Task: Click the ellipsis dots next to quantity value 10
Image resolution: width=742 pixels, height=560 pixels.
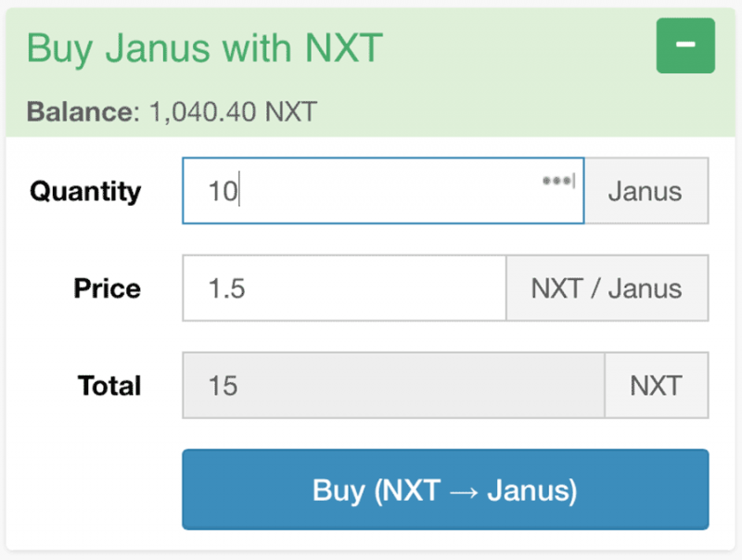Action: click(556, 182)
